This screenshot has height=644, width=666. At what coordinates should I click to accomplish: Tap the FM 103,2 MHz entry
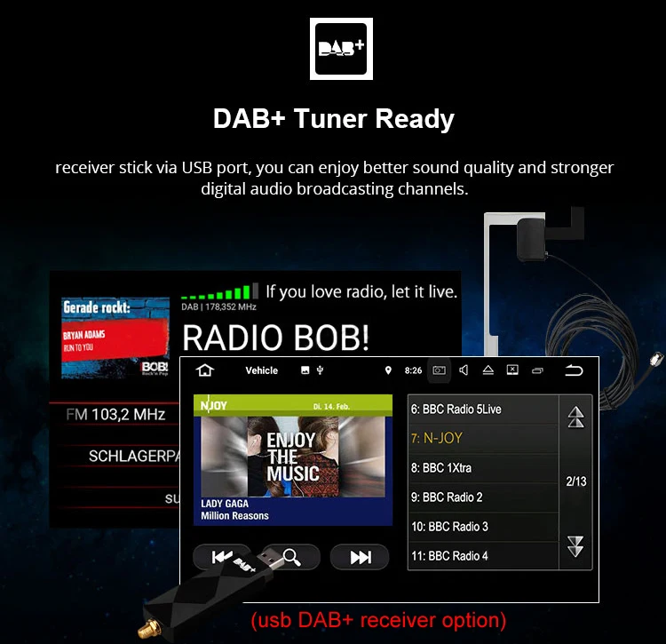click(x=115, y=414)
